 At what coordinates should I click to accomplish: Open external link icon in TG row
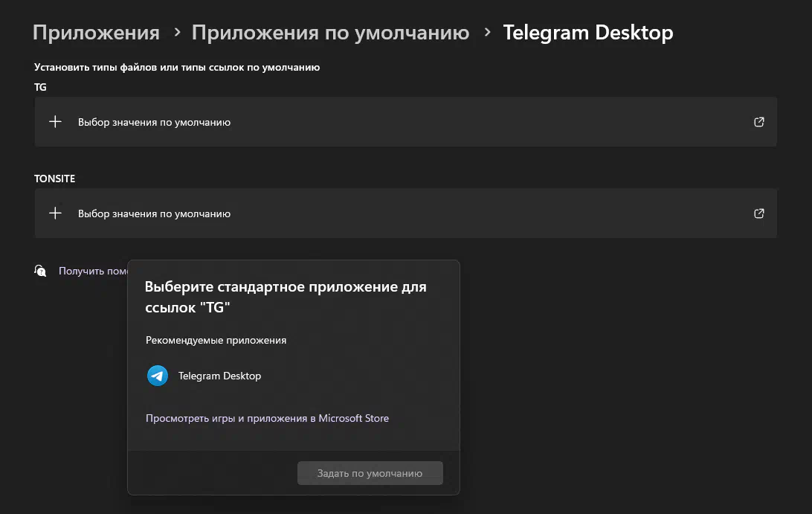click(x=758, y=122)
